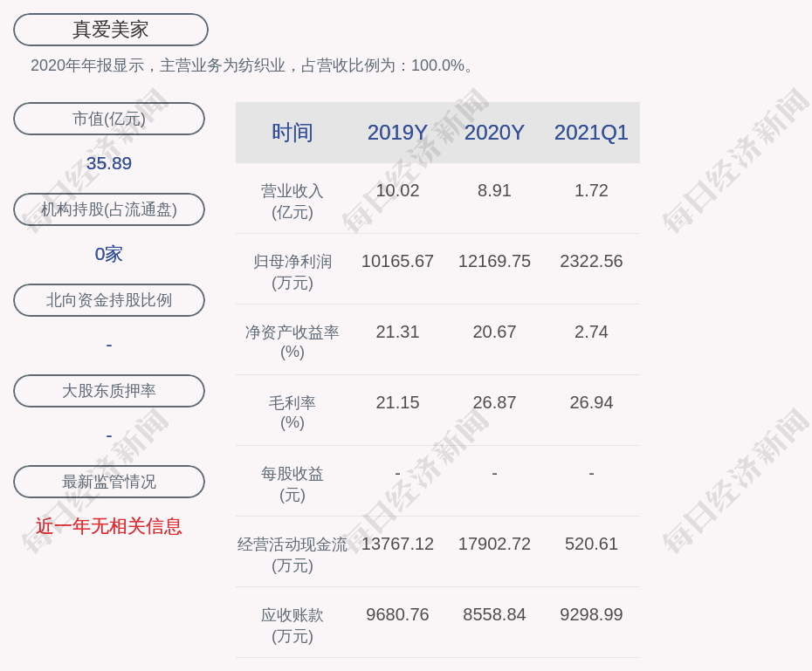
Task: Select receivables value 9680.76
Action: pos(397,614)
